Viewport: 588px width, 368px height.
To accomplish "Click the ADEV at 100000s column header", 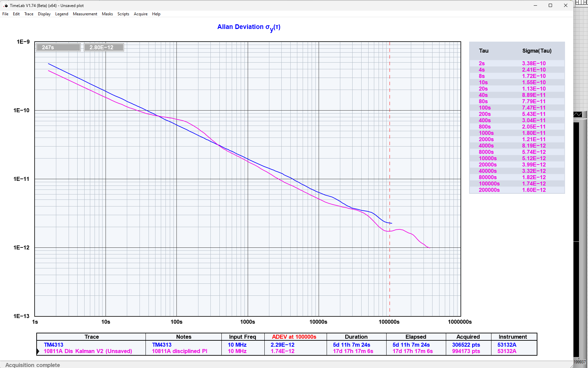I will point(294,337).
